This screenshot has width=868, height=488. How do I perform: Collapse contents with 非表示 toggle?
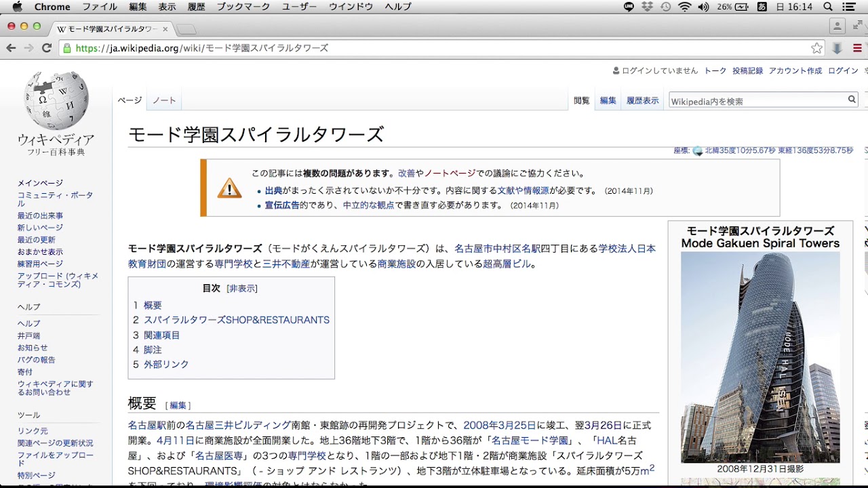coord(242,289)
